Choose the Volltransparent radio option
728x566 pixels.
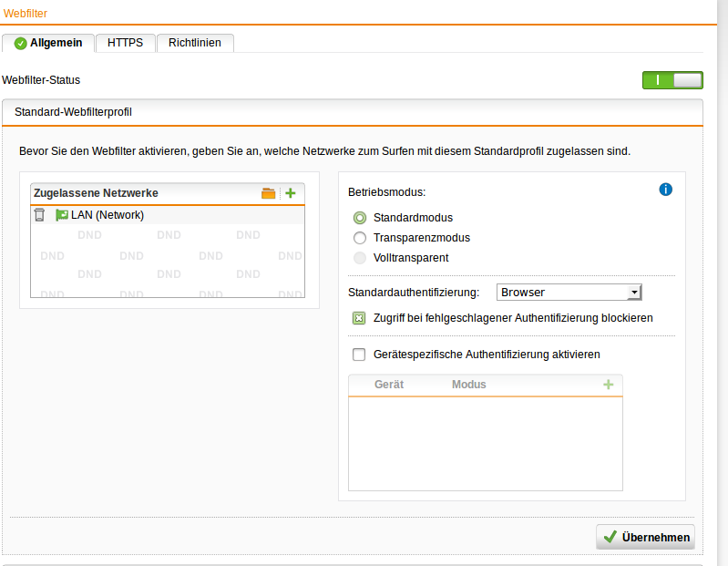click(360, 258)
